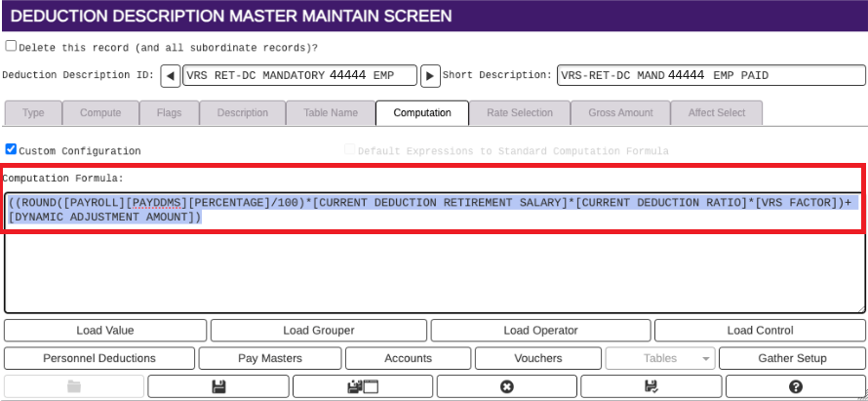Open help via question mark icon

tap(796, 386)
